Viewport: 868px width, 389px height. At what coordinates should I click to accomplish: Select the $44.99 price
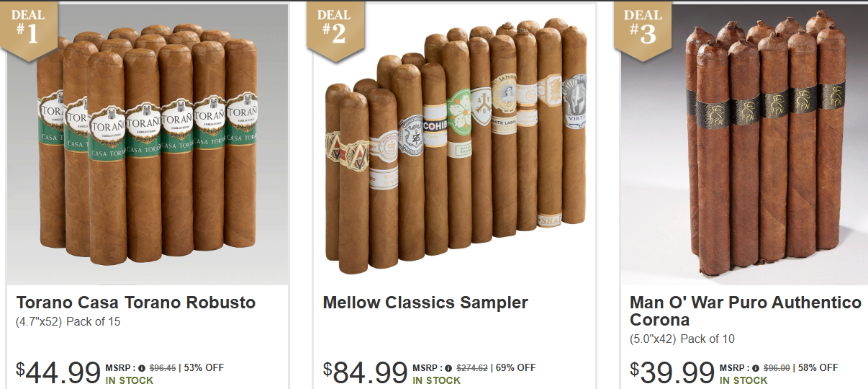point(58,373)
